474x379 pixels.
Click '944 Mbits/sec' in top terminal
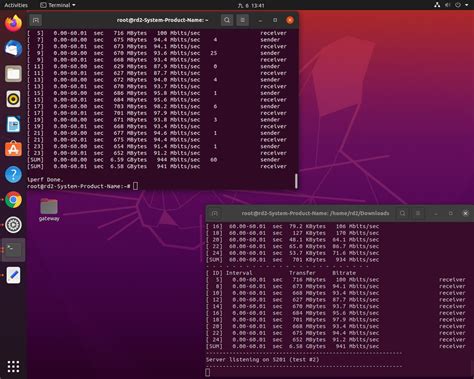click(x=178, y=160)
